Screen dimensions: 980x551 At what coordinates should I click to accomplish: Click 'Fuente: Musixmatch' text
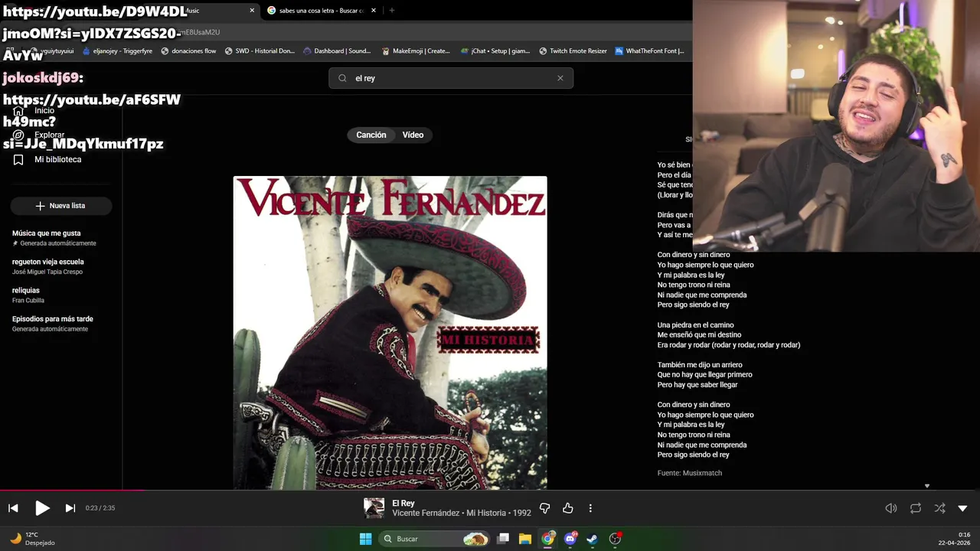point(689,473)
